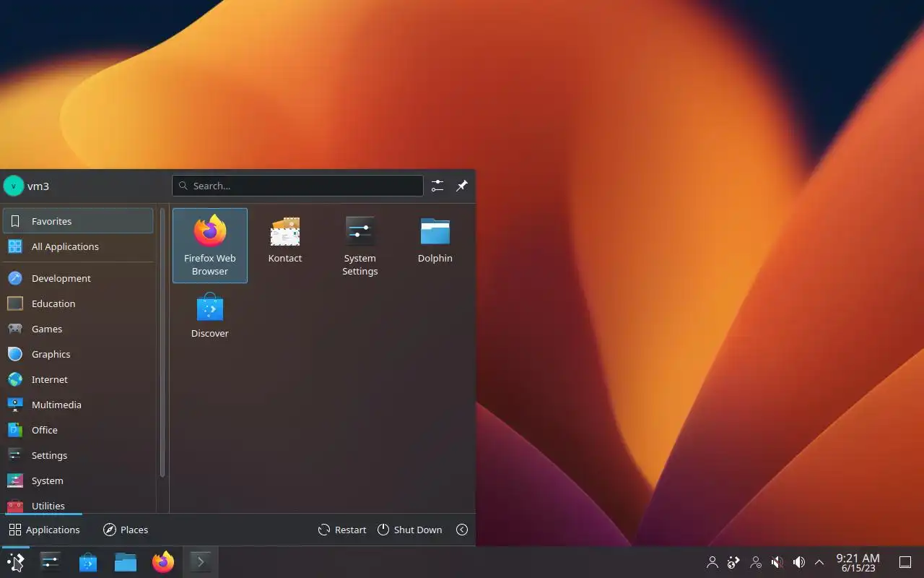Open System Settings from the taskbar
The image size is (924, 578).
pos(51,561)
